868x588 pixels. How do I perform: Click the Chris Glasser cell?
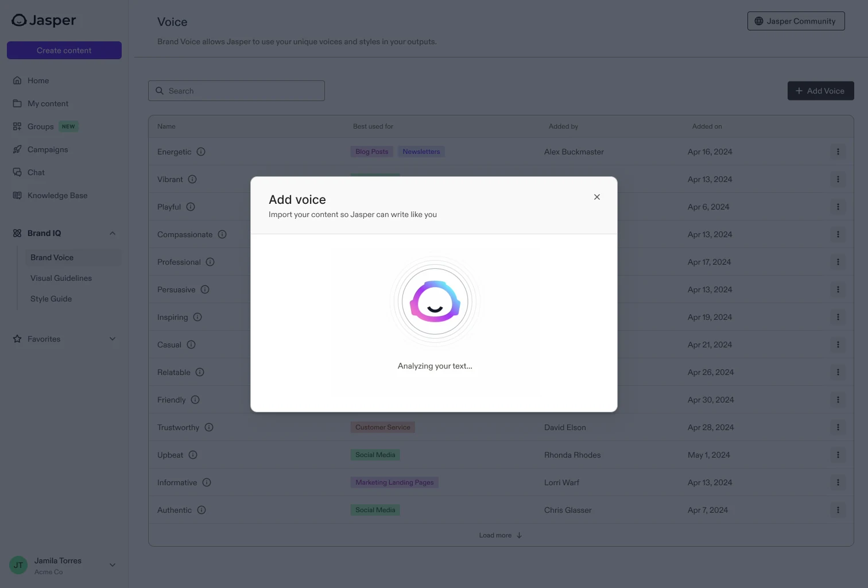click(x=568, y=510)
